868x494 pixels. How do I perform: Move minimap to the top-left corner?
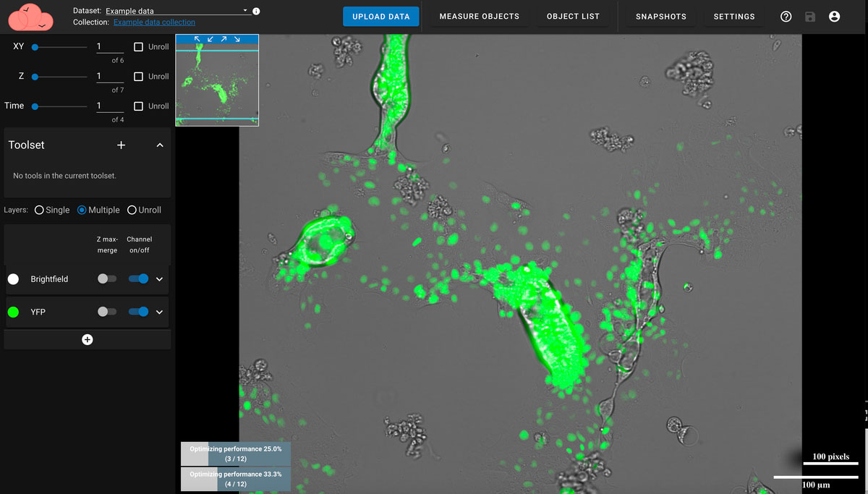click(197, 39)
